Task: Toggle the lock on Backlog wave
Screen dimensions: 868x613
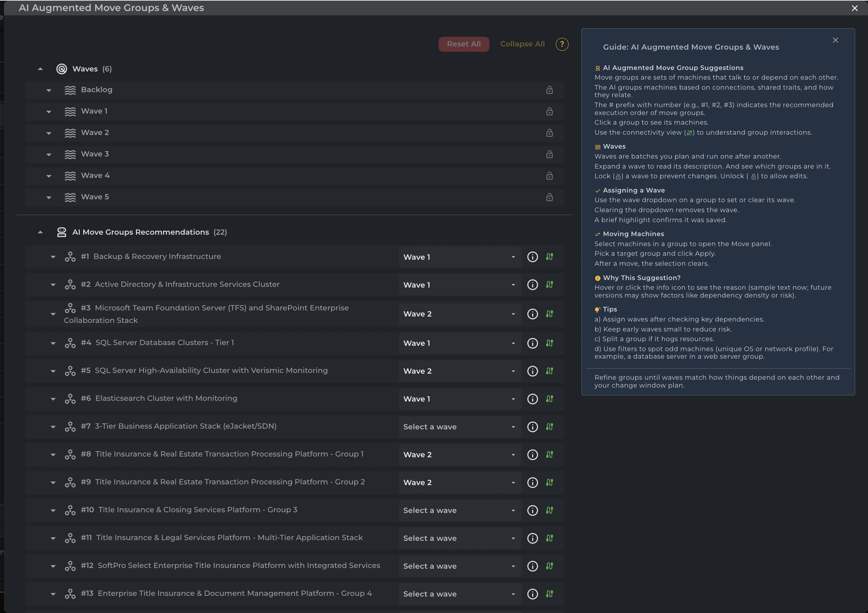Action: tap(549, 90)
